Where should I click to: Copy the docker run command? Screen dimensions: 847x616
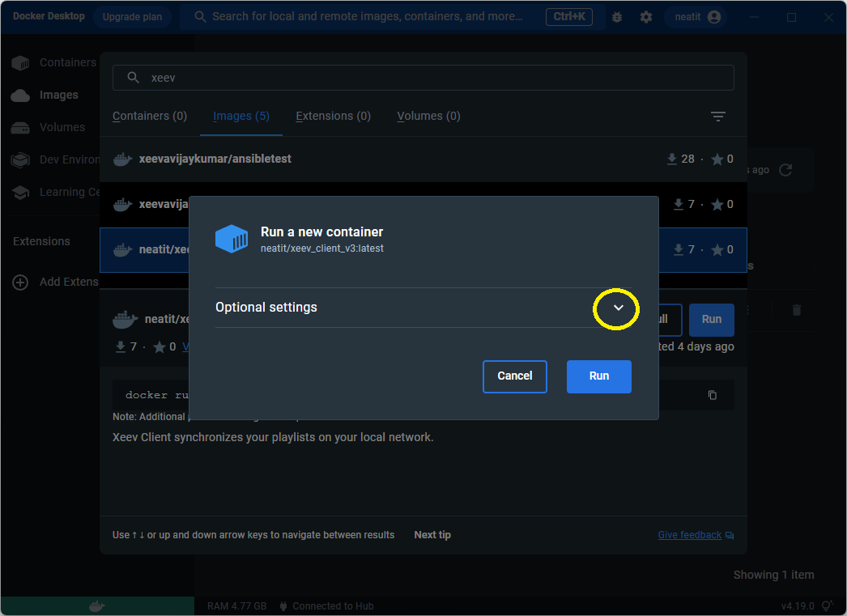pyautogui.click(x=713, y=395)
